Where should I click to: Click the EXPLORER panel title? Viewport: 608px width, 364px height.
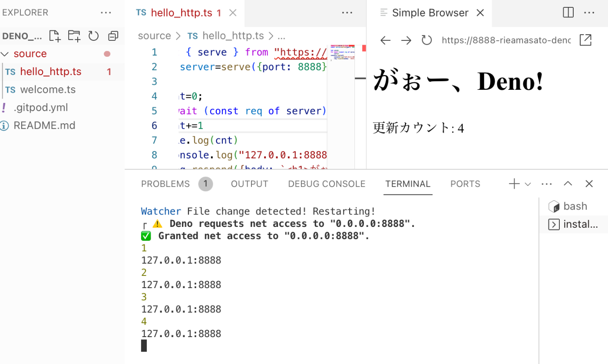[x=25, y=13]
